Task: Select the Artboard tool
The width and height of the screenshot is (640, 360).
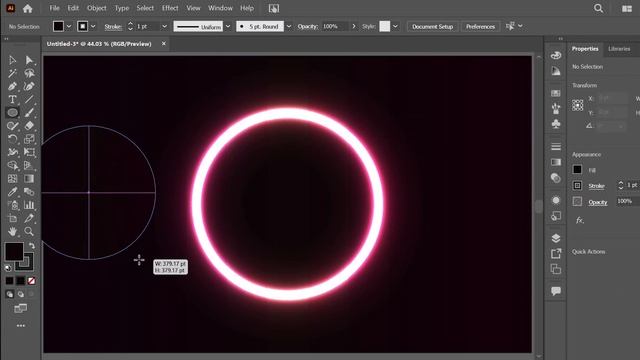Action: pos(13,218)
